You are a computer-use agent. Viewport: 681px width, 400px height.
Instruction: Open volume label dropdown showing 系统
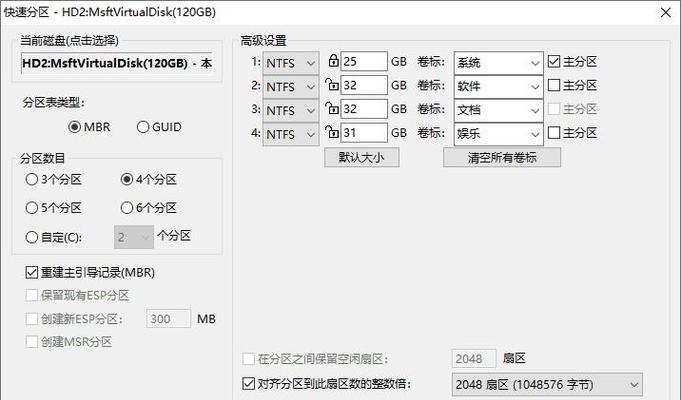[498, 63]
